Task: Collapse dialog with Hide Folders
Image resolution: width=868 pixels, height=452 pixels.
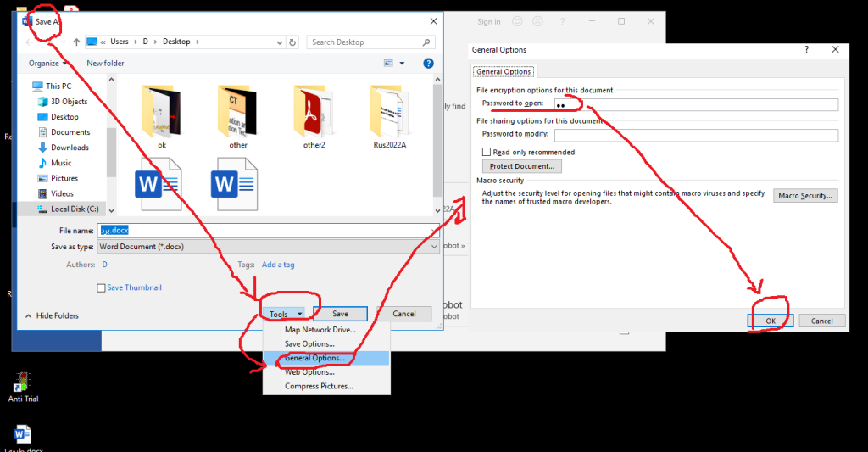Action: point(53,315)
